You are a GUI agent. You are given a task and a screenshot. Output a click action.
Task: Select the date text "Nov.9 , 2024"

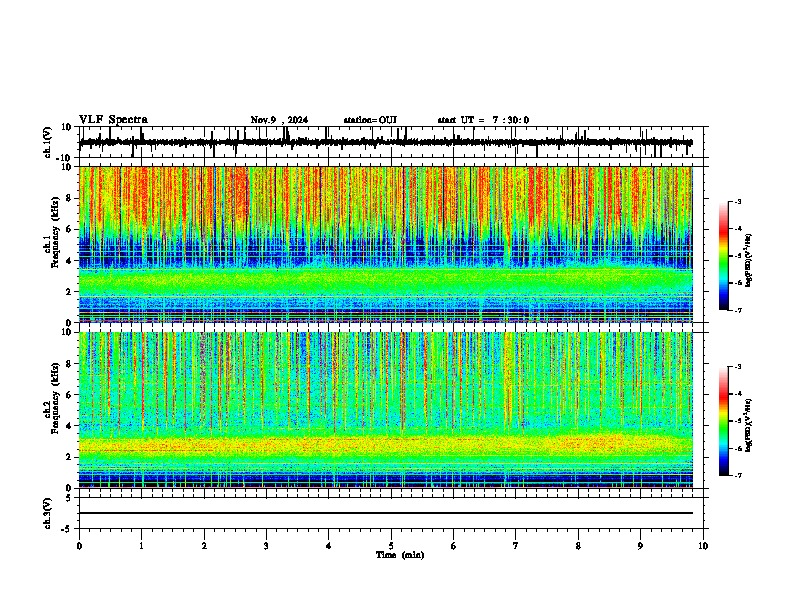[x=279, y=120]
